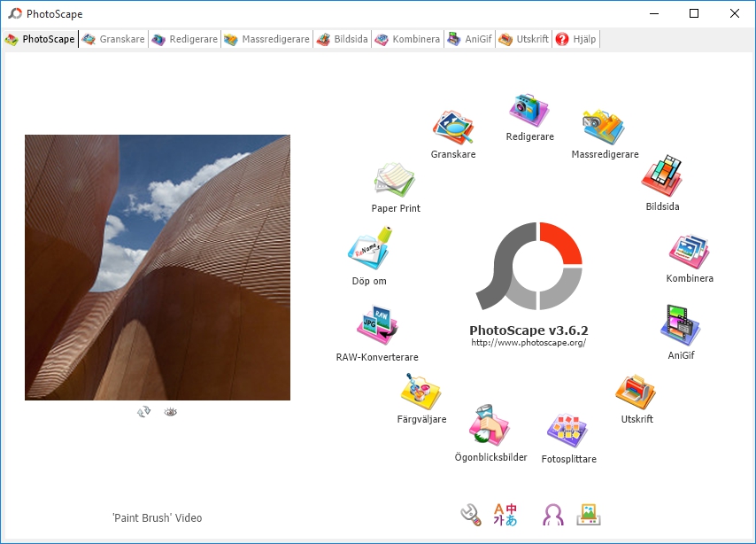
Task: Maximize the PhotoScape window
Action: 694,13
